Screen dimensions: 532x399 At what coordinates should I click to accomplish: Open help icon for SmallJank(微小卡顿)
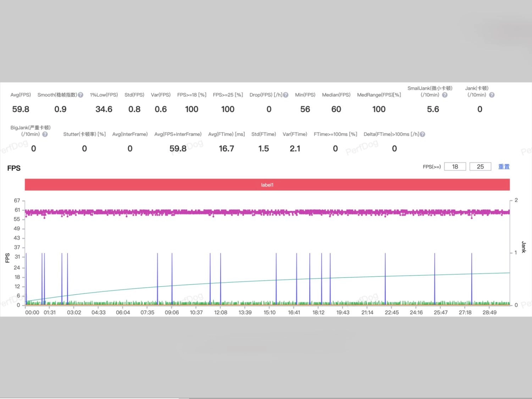[445, 95]
